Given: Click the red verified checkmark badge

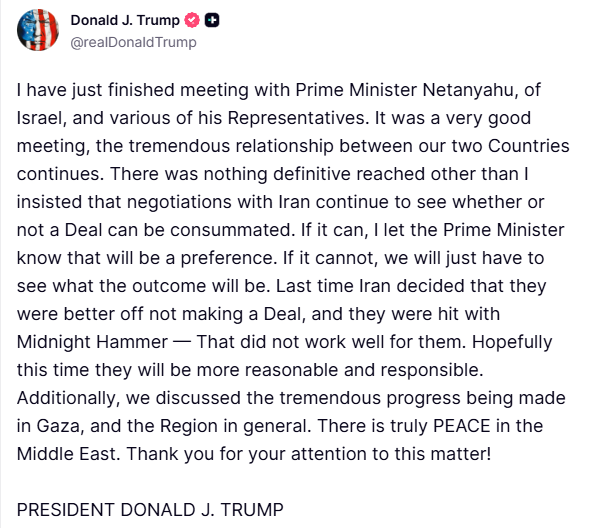Looking at the screenshot, I should (192, 20).
